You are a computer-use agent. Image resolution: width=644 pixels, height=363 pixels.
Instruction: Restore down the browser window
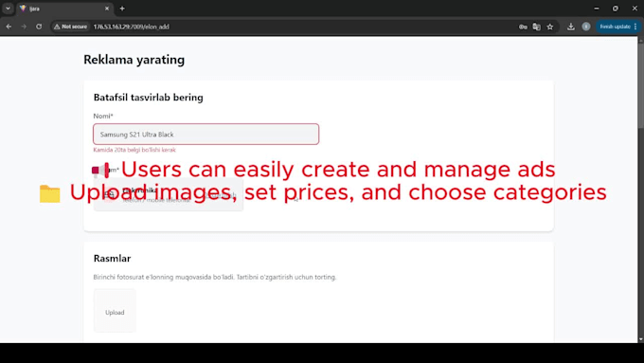pyautogui.click(x=616, y=9)
